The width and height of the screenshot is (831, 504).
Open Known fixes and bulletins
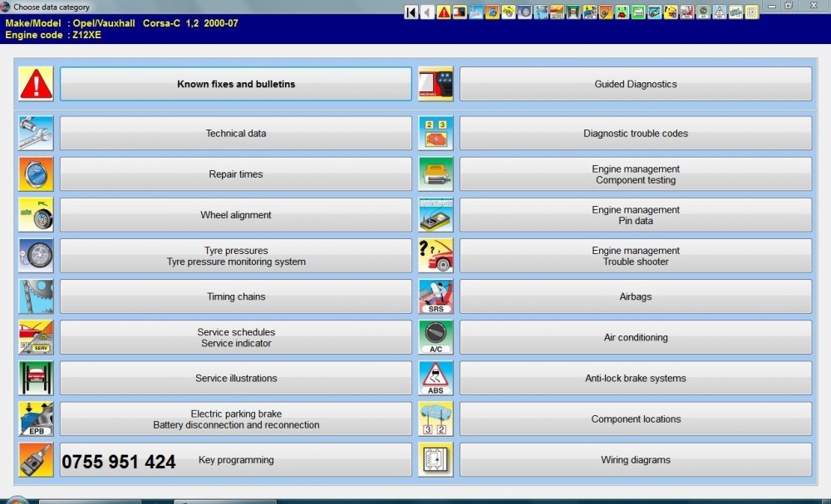click(236, 84)
